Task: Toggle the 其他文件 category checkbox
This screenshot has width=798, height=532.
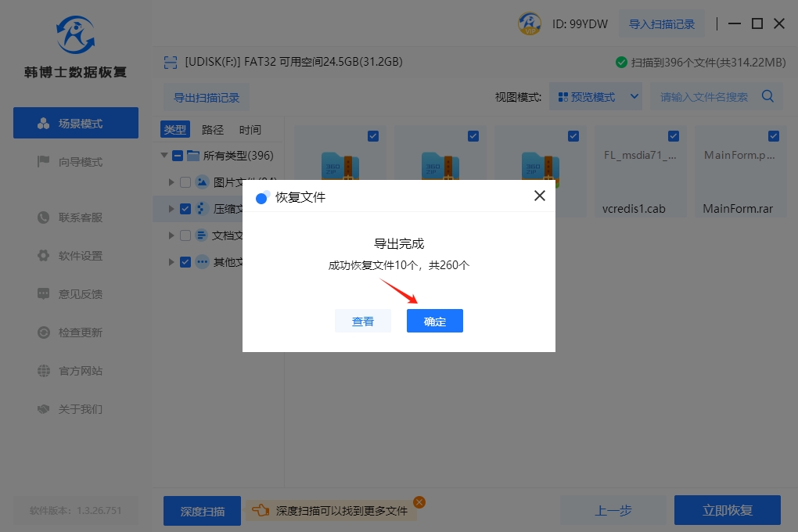Action: (x=185, y=262)
